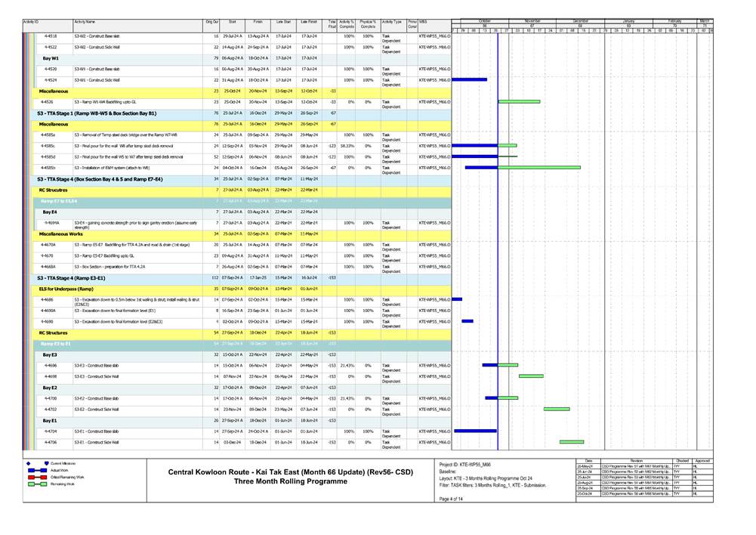Collapse S3 - TTA Stage 1 group band
Image resolution: width=756 pixels, height=535 pixels.
tap(97, 113)
